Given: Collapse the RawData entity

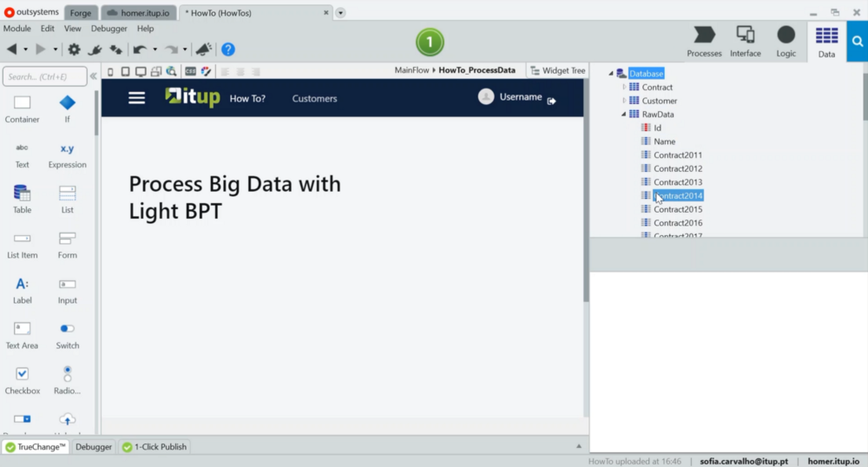Looking at the screenshot, I should tap(624, 114).
